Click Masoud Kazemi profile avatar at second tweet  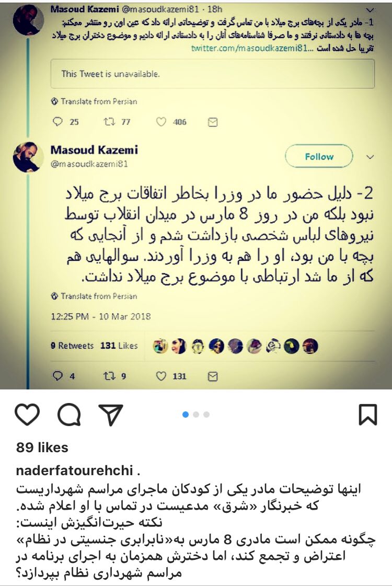(28, 157)
